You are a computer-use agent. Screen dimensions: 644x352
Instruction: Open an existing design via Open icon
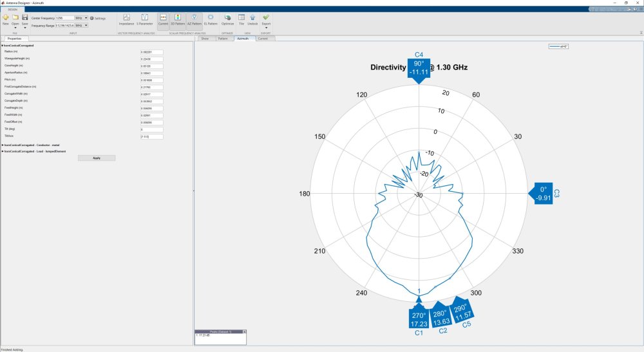click(x=15, y=17)
